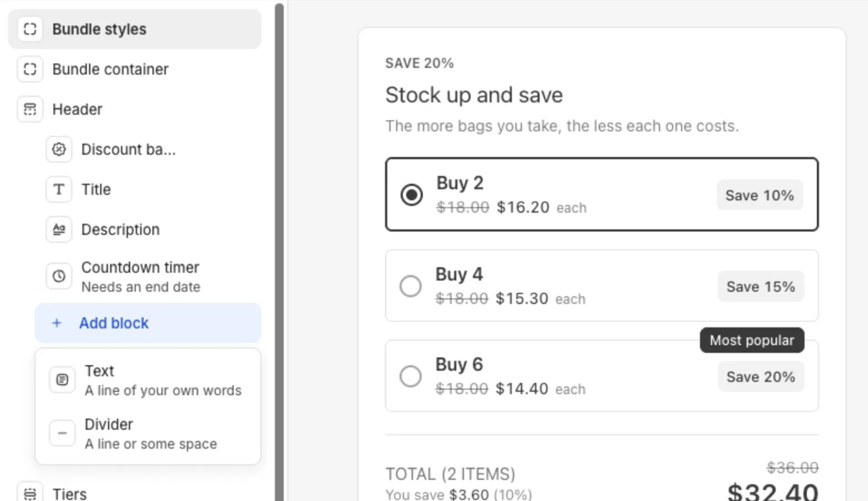
Task: Click the plus icon beside Add block
Action: pos(57,323)
